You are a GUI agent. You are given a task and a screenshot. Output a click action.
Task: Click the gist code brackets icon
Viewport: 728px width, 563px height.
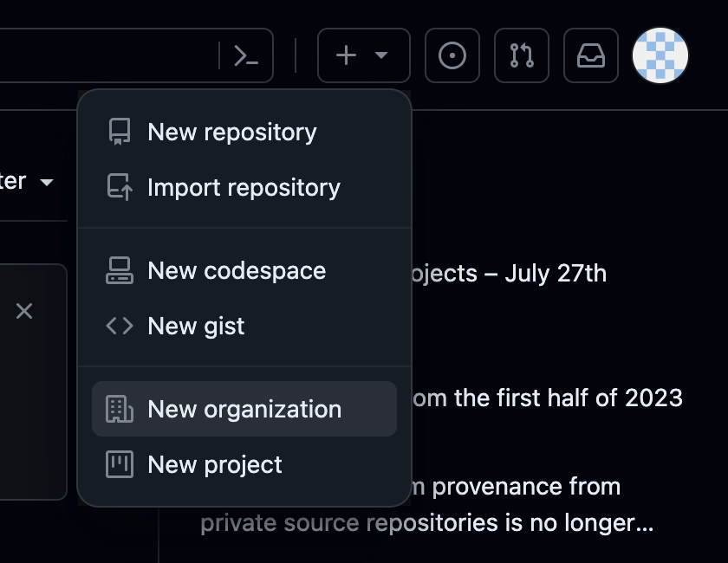click(120, 326)
